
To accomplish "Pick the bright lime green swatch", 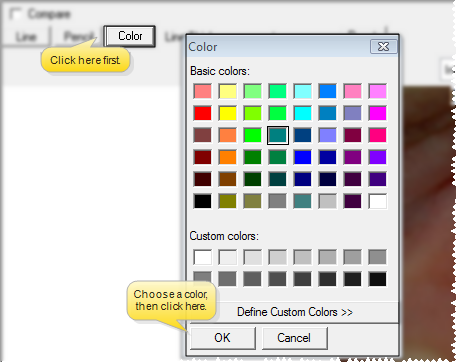I will [x=253, y=135].
